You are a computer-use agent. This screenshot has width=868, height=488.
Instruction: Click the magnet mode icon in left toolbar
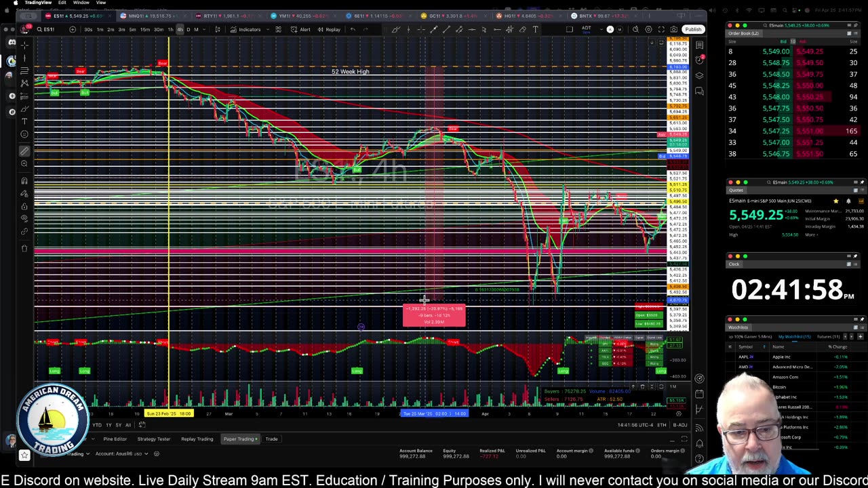[x=24, y=181]
